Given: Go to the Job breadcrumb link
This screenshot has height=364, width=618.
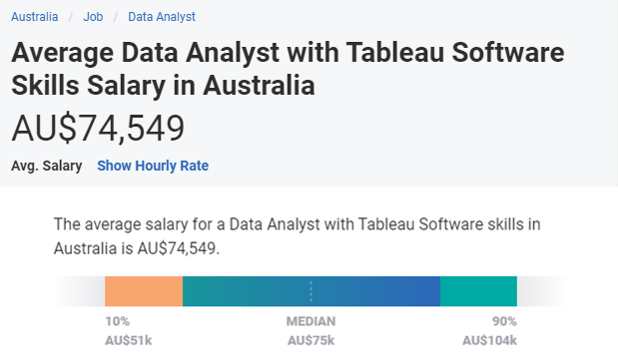Looking at the screenshot, I should pos(93,17).
